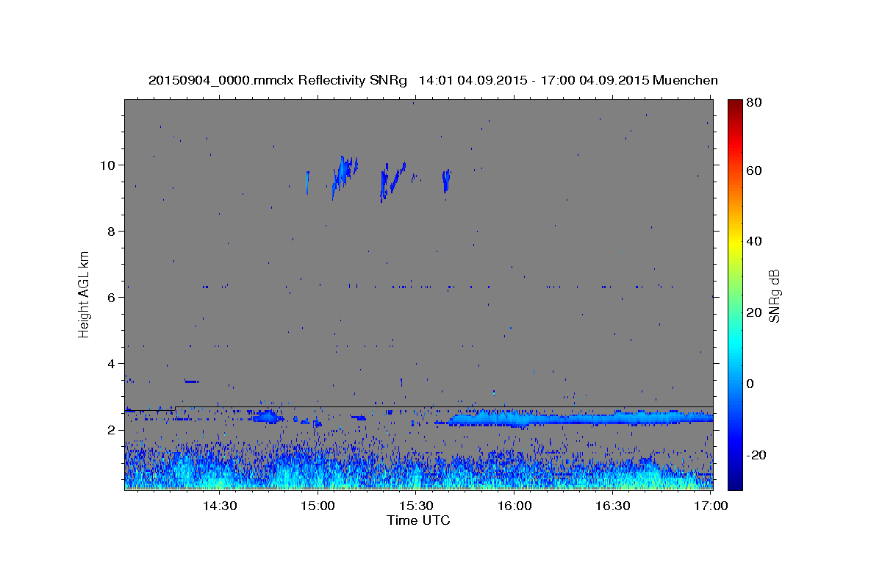This screenshot has width=882, height=588.
Task: Click the colorbar value 20 above zero
Action: pos(753,312)
